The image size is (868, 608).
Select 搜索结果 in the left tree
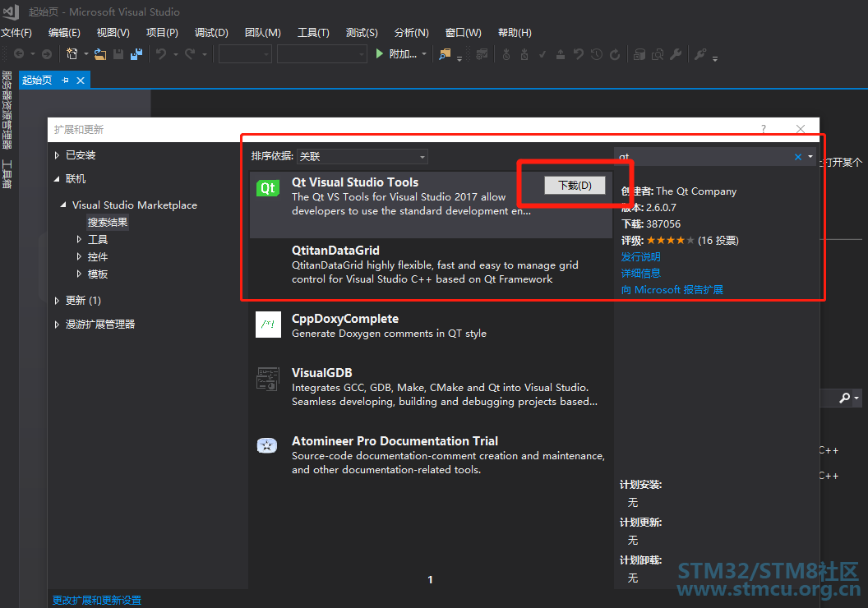[108, 222]
